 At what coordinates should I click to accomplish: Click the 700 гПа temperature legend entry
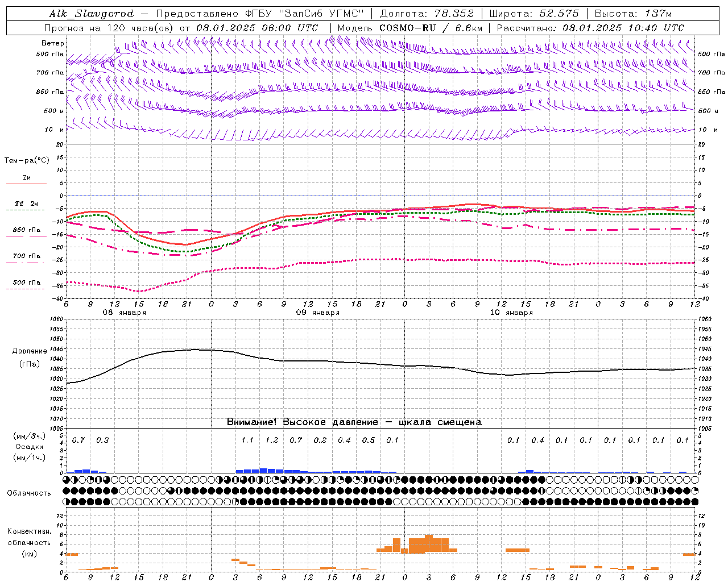tap(27, 256)
